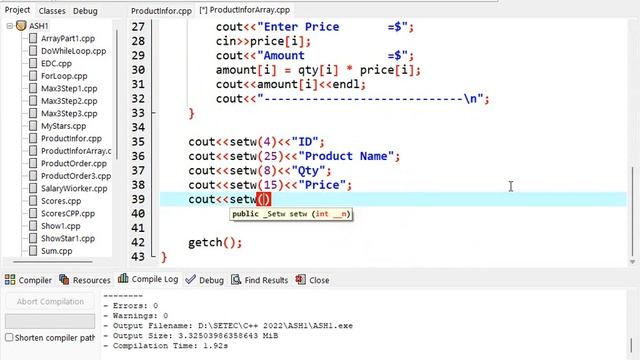Open SalaryWorker.cpp file
This screenshot has width=640, height=360.
point(74,189)
